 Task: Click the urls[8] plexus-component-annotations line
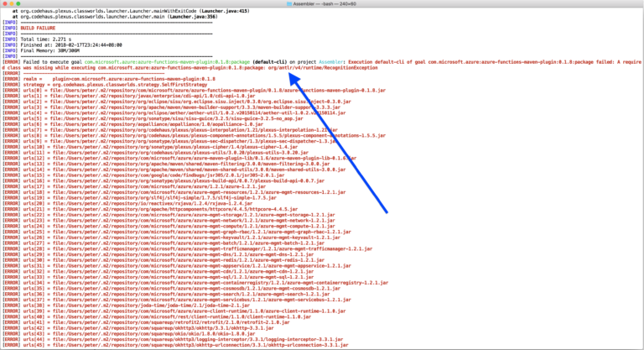pyautogui.click(x=195, y=136)
